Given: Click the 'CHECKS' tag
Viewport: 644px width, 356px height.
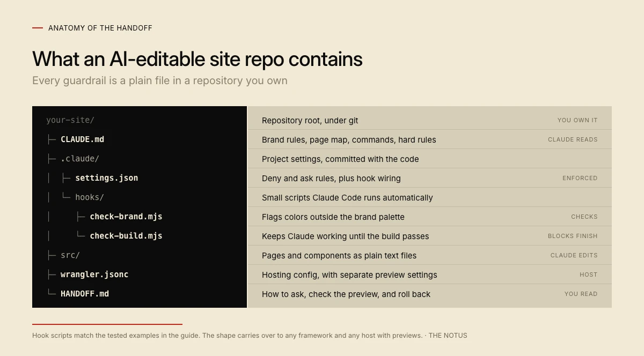Looking at the screenshot, I should (584, 217).
